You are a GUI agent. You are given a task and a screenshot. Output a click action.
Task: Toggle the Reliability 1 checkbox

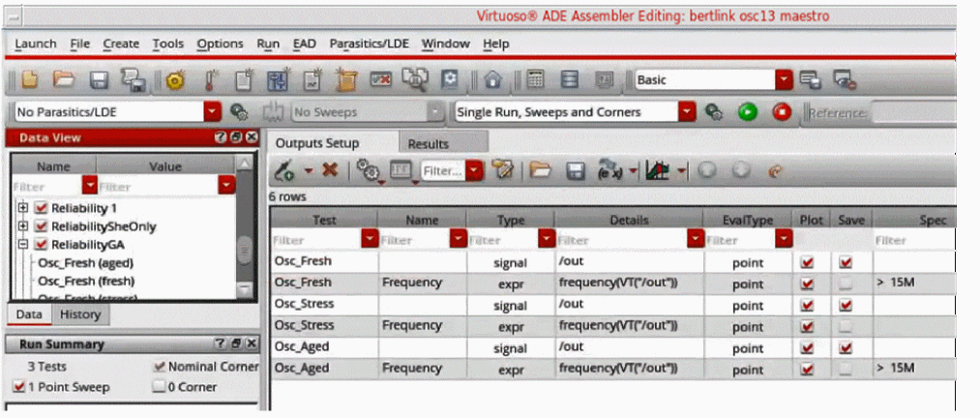pyautogui.click(x=42, y=208)
